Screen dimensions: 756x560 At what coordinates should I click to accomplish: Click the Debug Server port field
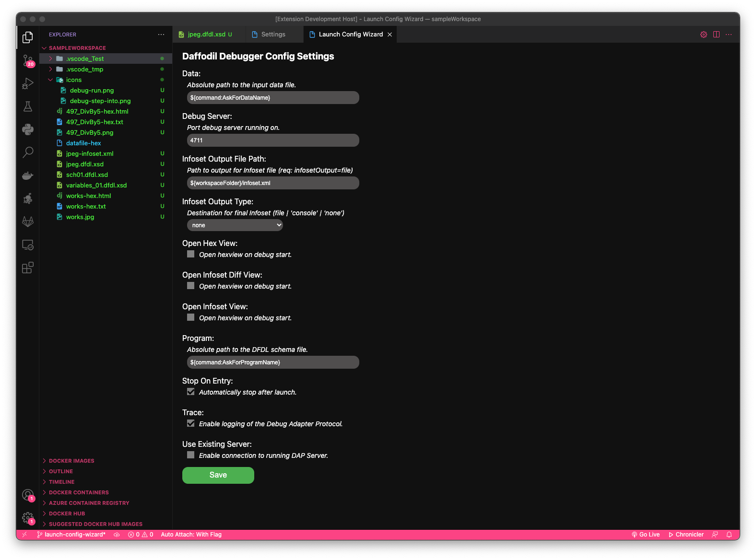click(x=273, y=140)
